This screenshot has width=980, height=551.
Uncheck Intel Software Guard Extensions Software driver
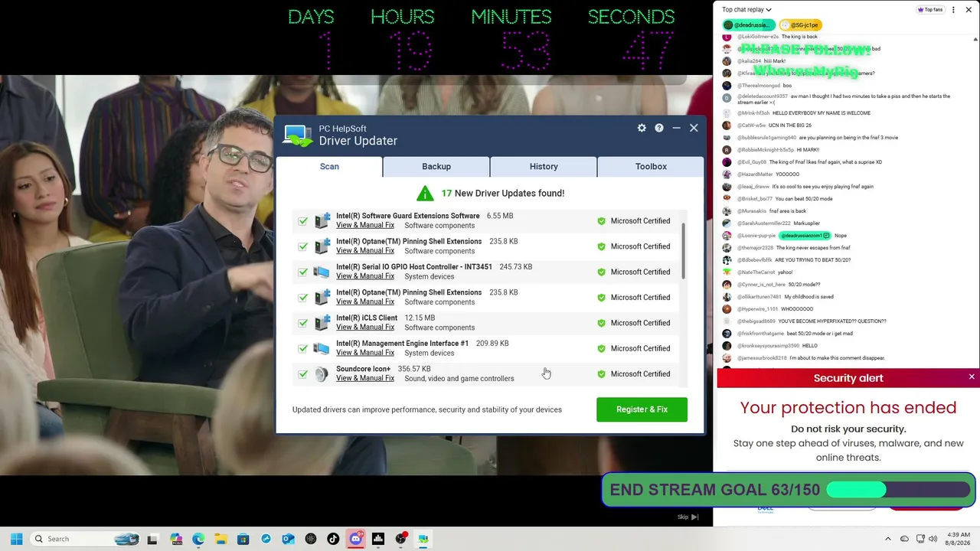click(302, 221)
